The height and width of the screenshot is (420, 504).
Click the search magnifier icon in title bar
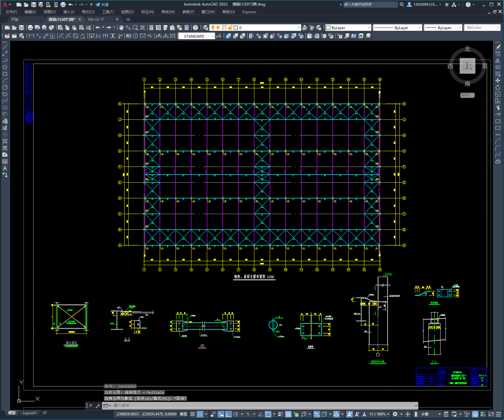click(402, 5)
